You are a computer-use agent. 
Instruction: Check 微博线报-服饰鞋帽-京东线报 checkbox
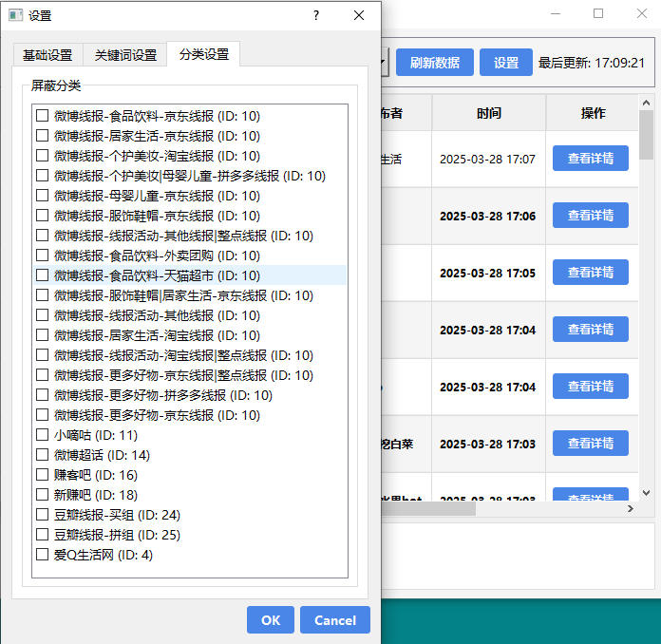42,216
